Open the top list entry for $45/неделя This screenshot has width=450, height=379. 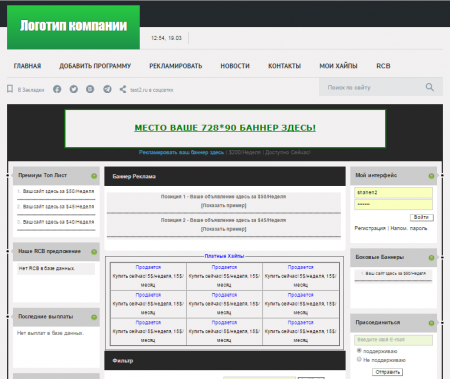(58, 207)
